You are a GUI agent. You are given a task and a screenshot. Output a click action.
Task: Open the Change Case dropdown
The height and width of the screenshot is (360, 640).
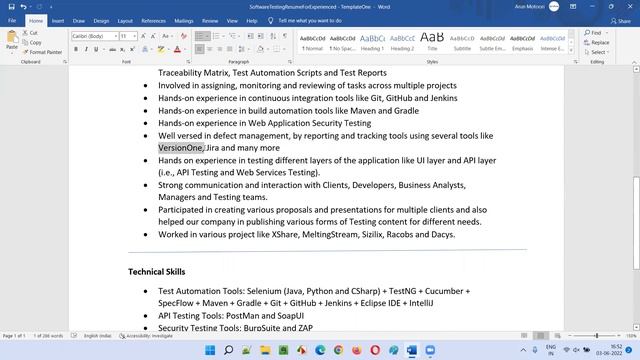(x=167, y=36)
